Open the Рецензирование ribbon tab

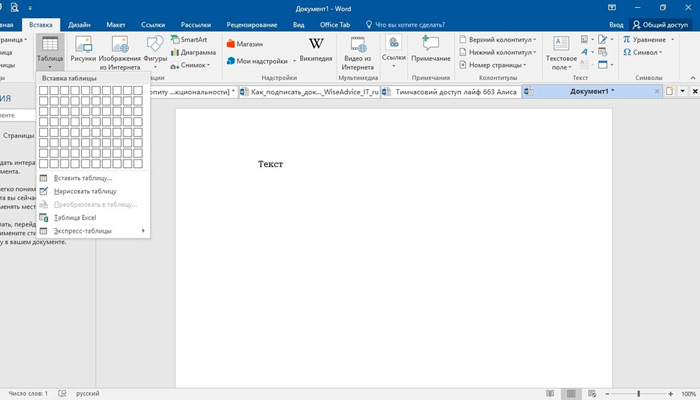[252, 22]
